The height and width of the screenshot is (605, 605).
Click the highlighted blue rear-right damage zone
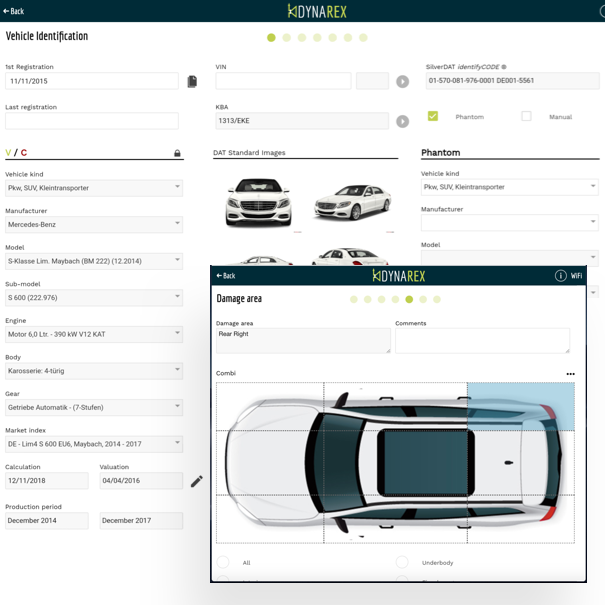(521, 407)
